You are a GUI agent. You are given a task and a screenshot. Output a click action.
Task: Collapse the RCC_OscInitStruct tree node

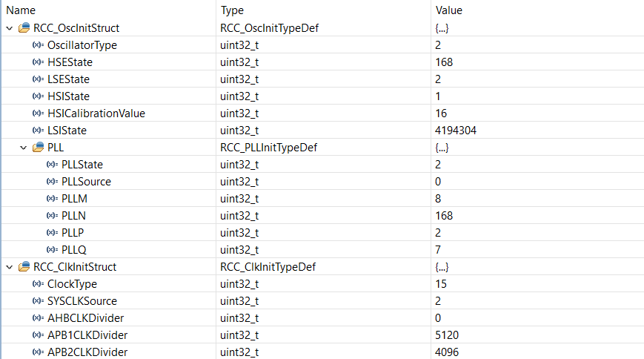tap(9, 28)
